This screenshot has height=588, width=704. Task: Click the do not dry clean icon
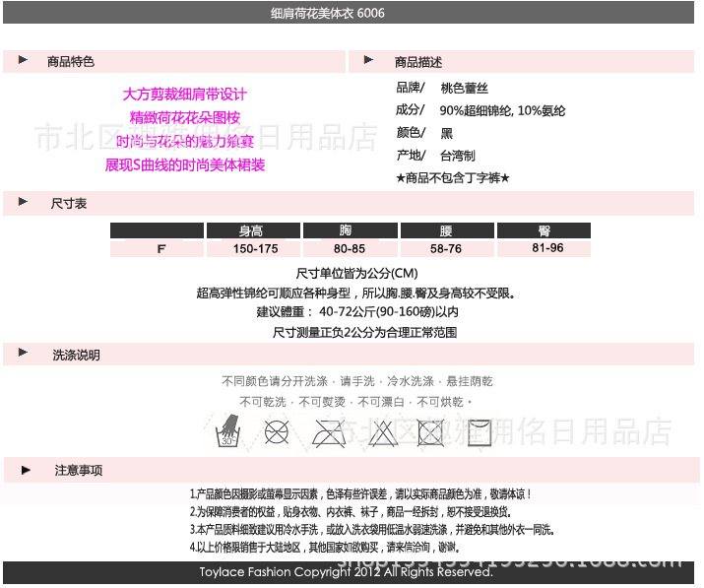tap(278, 430)
